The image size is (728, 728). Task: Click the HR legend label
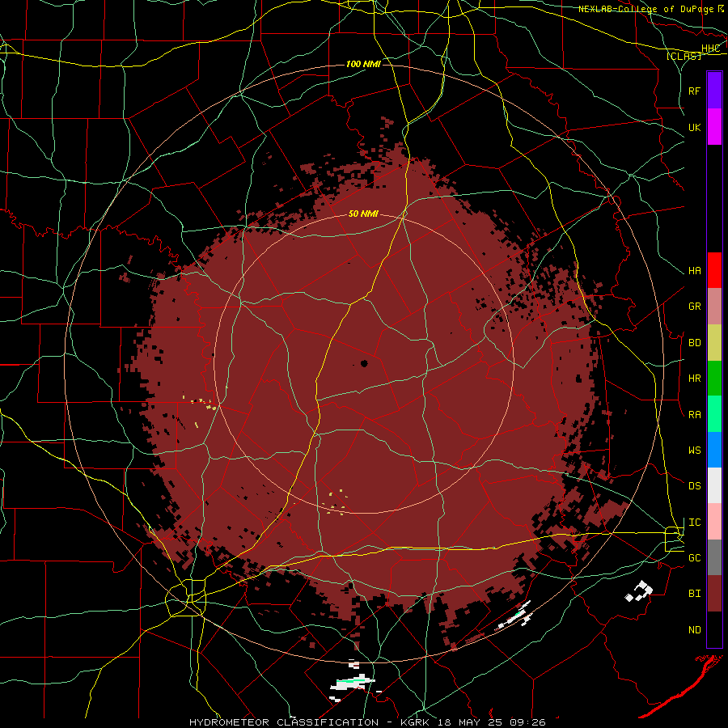click(694, 379)
